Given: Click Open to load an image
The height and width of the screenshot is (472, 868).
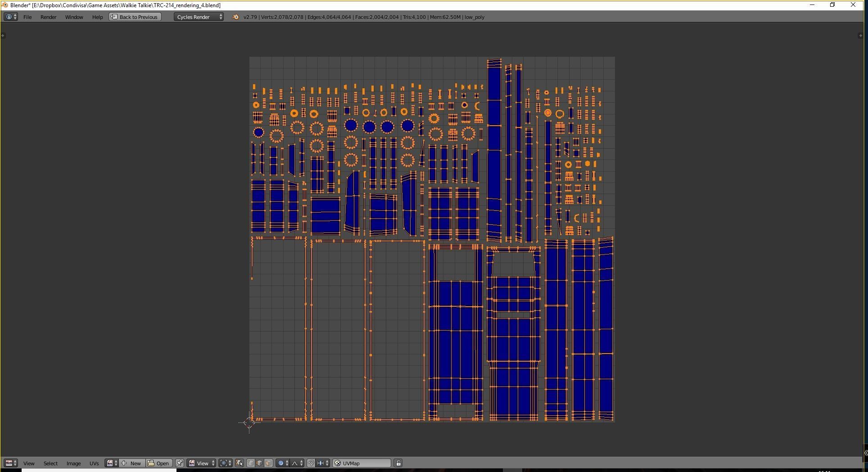Looking at the screenshot, I should point(158,463).
